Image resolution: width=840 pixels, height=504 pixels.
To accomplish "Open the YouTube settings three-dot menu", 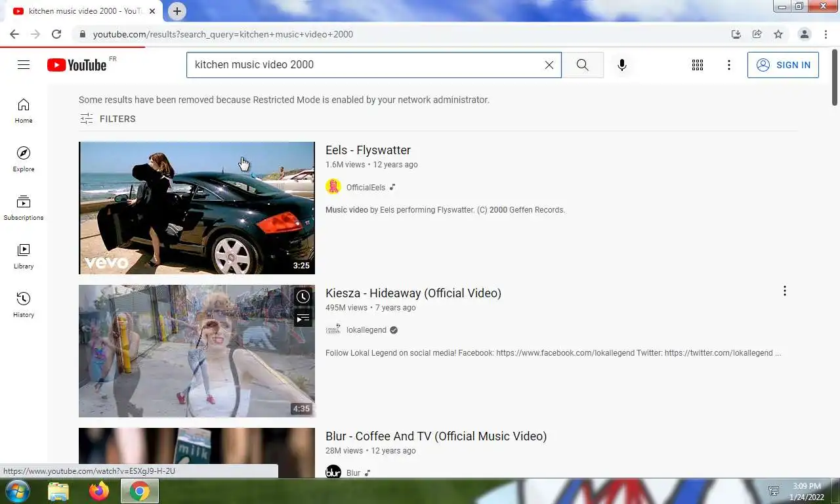I will click(729, 65).
